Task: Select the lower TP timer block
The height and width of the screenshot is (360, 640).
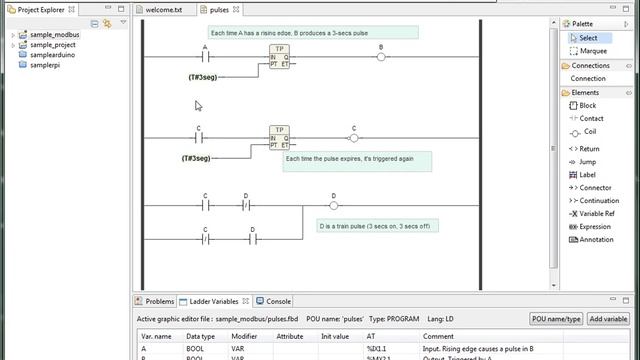Action: 280,138
